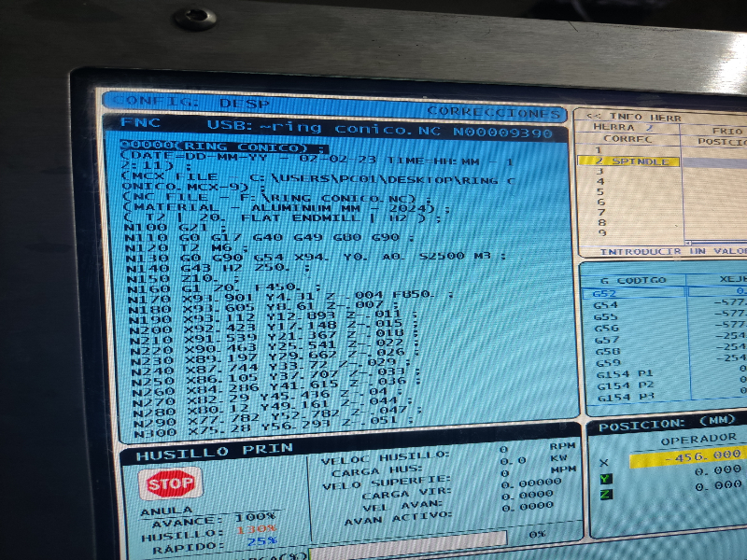
Task: Click the left arrows beside INFO HERR
Action: click(594, 118)
